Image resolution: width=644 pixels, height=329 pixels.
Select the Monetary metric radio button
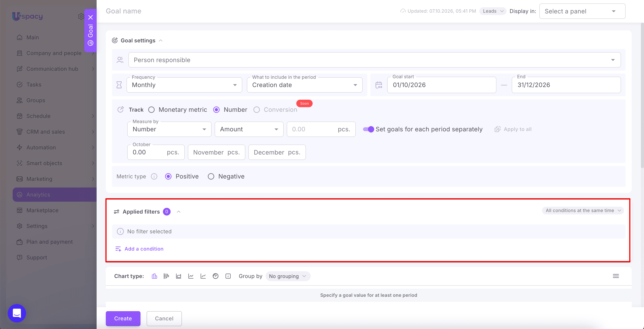(151, 110)
